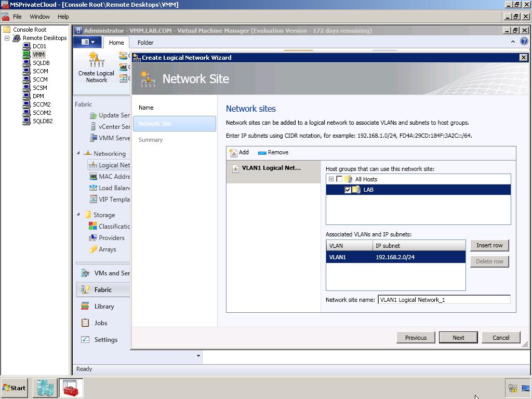Select Load Balancers node
Image resolution: width=532 pixels, height=399 pixels.
pyautogui.click(x=110, y=188)
